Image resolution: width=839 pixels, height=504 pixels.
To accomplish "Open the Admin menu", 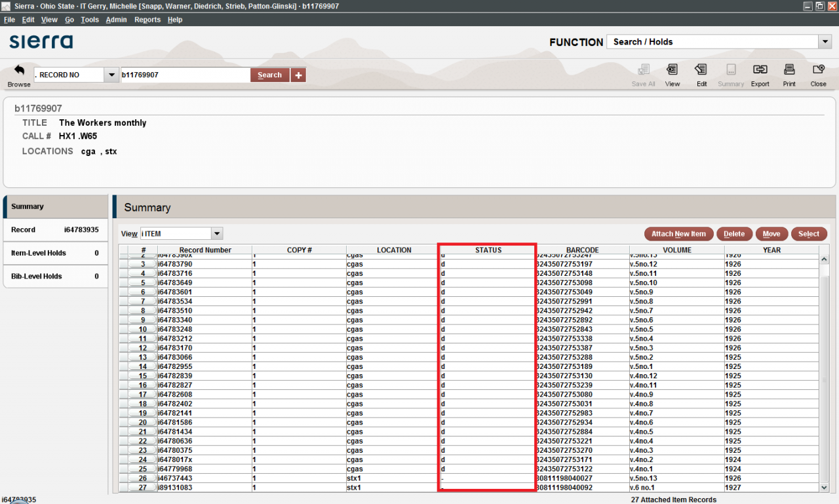I will pyautogui.click(x=117, y=20).
